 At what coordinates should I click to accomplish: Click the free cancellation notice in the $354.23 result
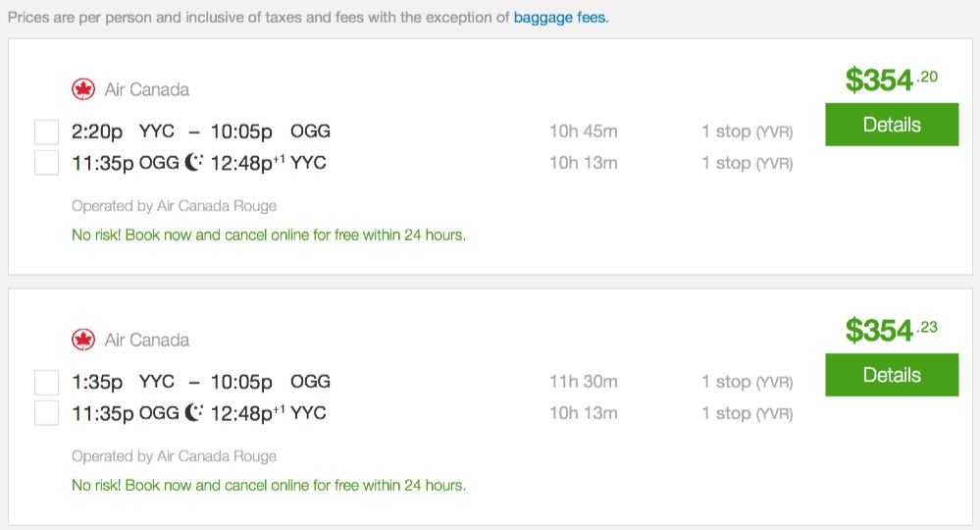coord(269,485)
